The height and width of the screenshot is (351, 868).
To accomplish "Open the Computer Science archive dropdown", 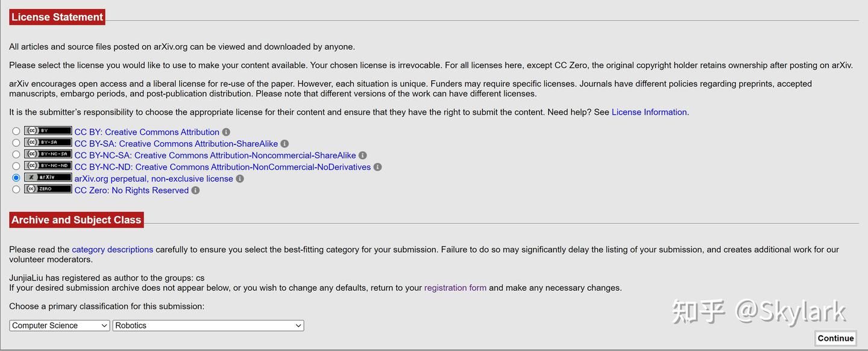I will (59, 326).
